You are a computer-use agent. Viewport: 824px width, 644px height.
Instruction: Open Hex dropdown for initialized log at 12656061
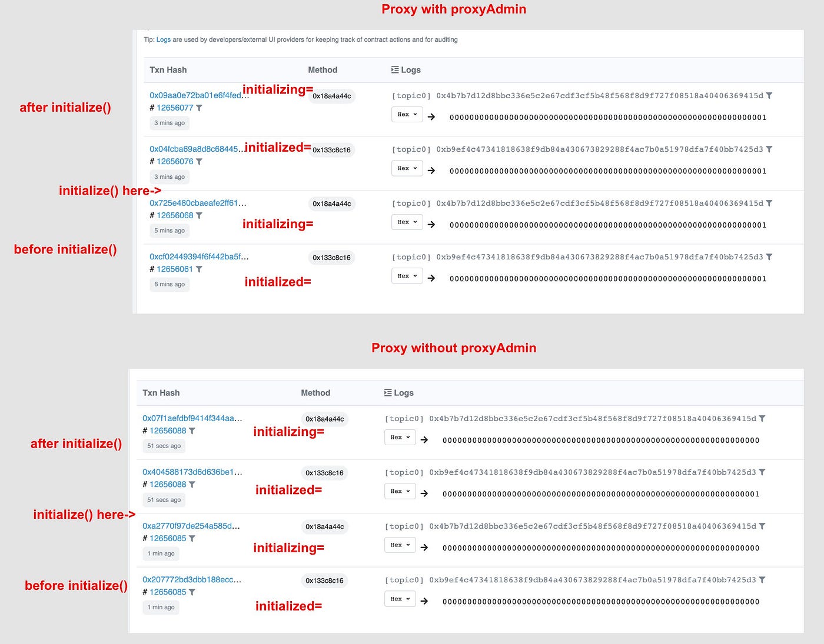[407, 276]
